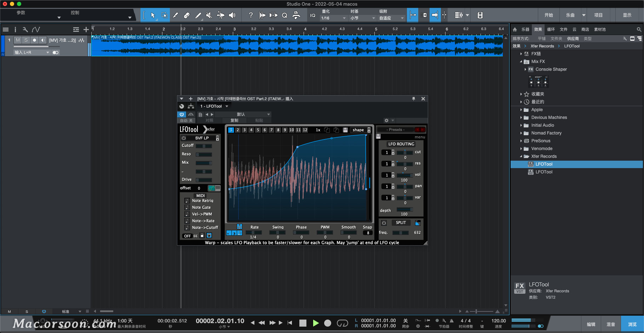
Task: Adjust the Drive slider in LFOTool
Action: (204, 180)
